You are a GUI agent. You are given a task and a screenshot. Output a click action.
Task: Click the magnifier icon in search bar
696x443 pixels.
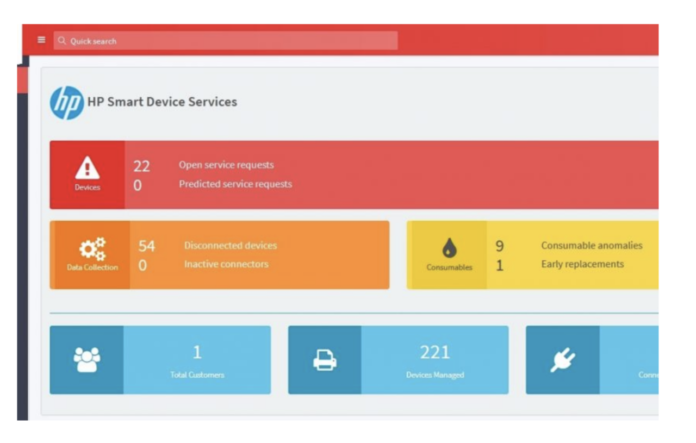click(x=62, y=41)
